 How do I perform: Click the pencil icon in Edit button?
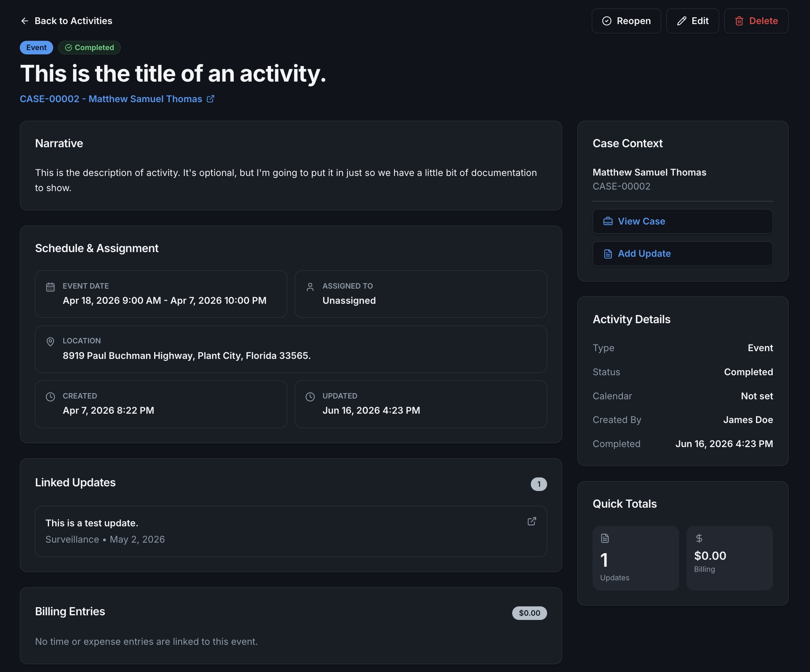tap(681, 21)
